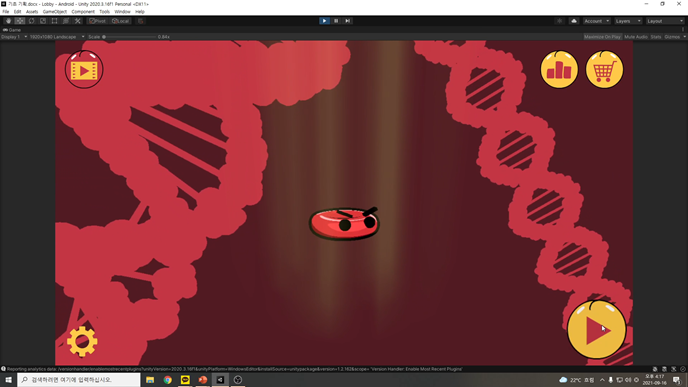Screen dimensions: 688x387
Task: Open the Window menu
Action: [x=122, y=12]
